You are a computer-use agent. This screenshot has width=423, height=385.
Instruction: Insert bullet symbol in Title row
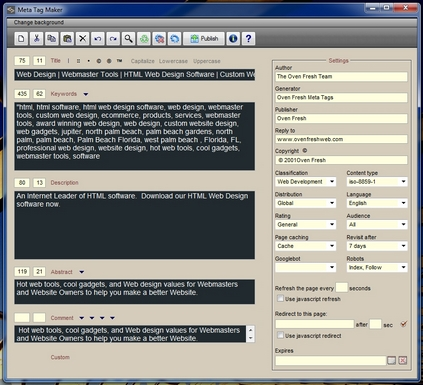tap(88, 61)
